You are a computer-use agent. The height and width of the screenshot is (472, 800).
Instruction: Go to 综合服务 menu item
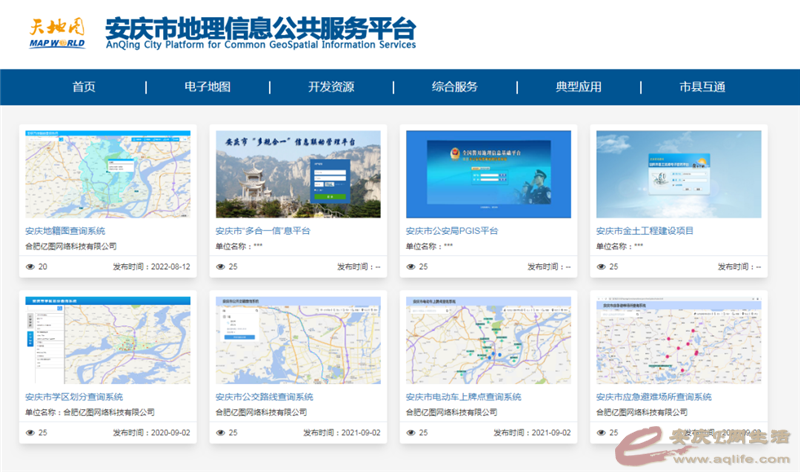[455, 87]
